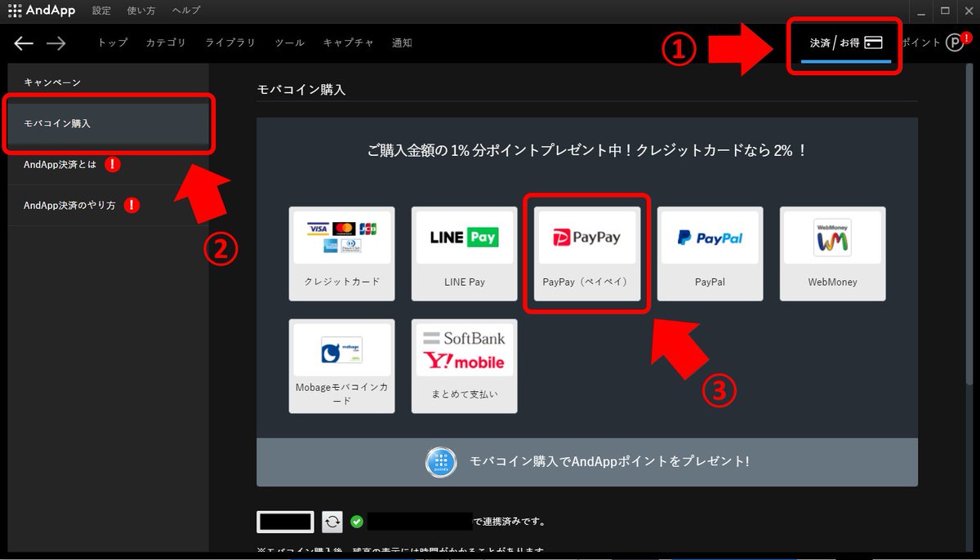980x560 pixels.
Task: Open the 使い方 menu
Action: pos(141,11)
